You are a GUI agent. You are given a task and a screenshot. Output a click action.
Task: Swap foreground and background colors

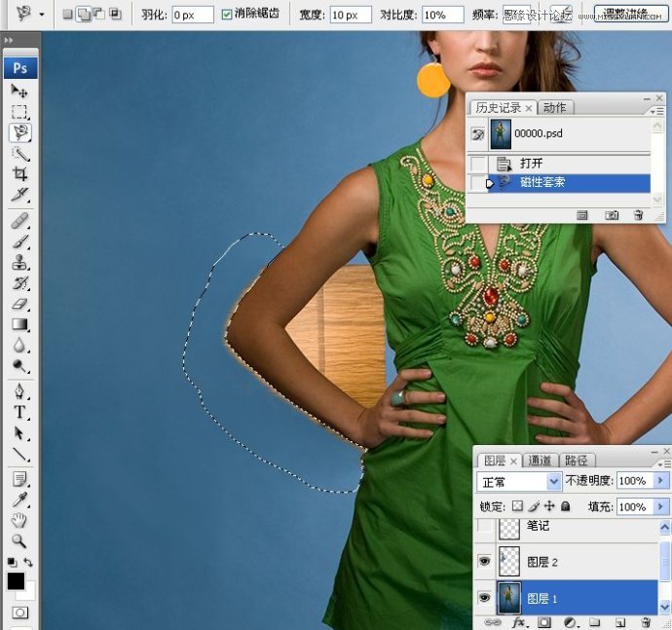[28, 562]
